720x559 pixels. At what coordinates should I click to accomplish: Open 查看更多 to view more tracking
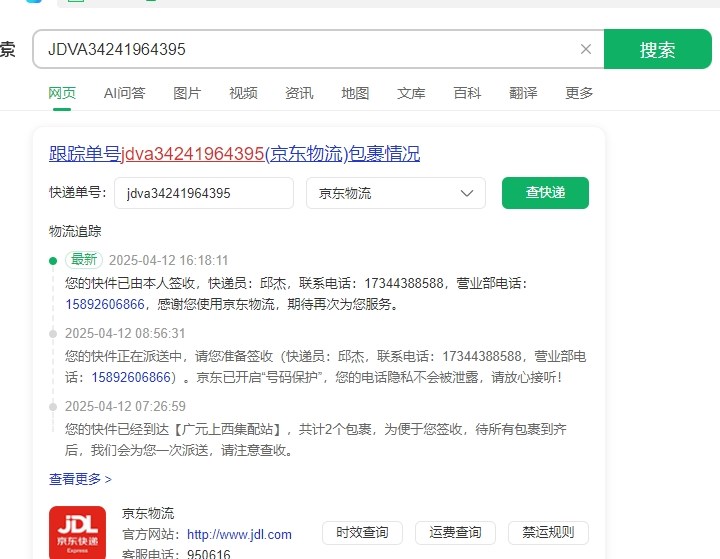click(80, 479)
